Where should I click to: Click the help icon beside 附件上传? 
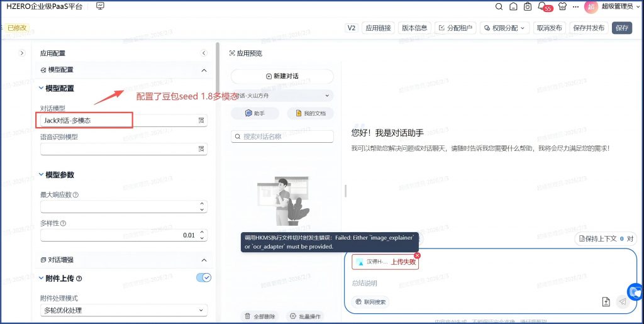pos(79,279)
